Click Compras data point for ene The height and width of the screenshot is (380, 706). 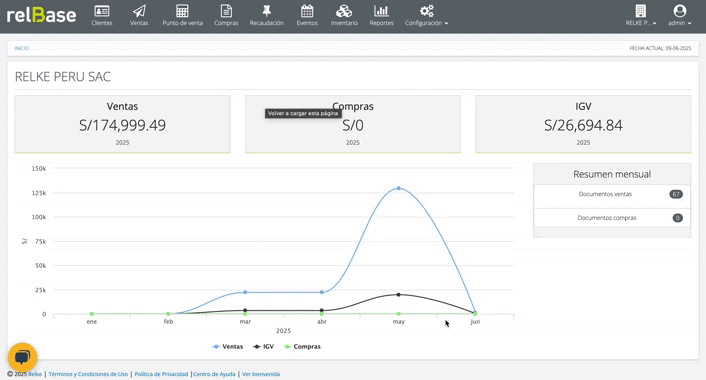92,314
